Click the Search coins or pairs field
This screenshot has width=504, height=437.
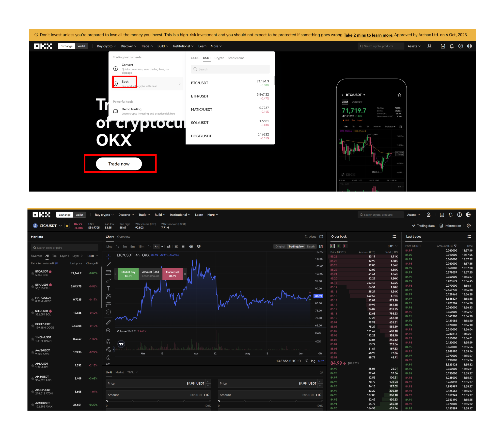click(x=64, y=247)
